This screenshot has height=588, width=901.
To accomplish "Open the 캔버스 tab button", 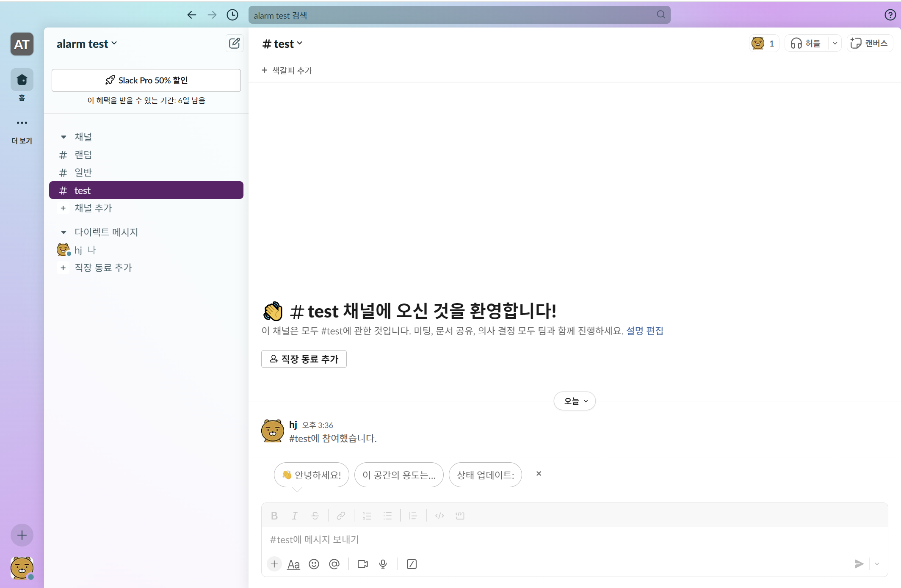I will pyautogui.click(x=869, y=43).
